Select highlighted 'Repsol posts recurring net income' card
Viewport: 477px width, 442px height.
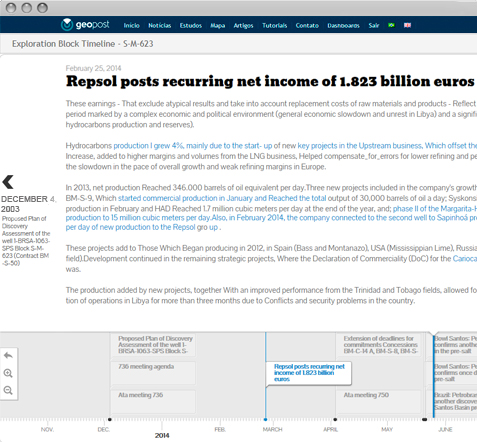308,373
